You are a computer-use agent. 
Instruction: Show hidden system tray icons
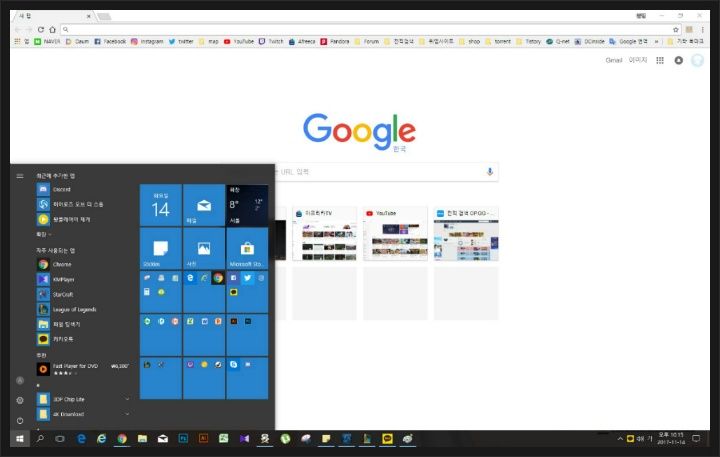coord(620,439)
